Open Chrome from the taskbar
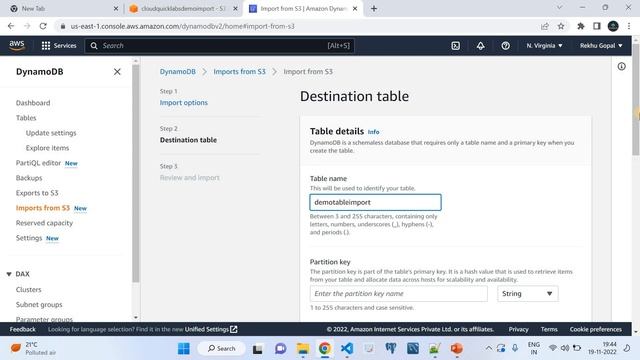Image resolution: width=640 pixels, height=360 pixels. [x=324, y=349]
